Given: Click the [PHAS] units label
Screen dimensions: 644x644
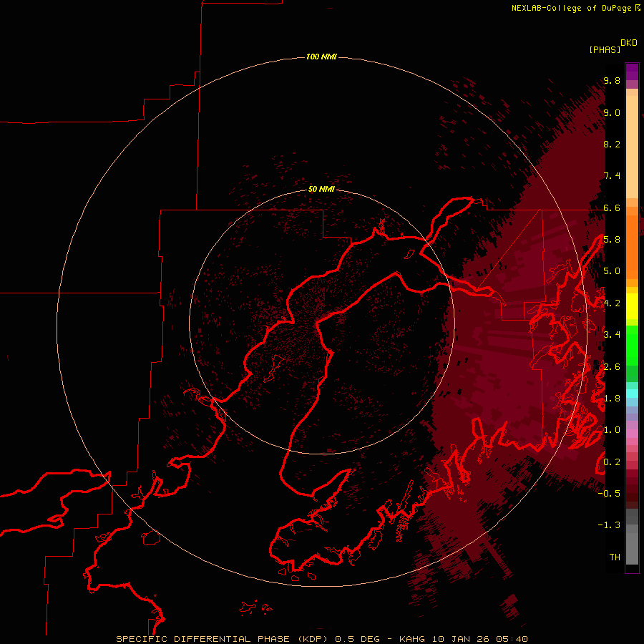Looking at the screenshot, I should click(605, 49).
